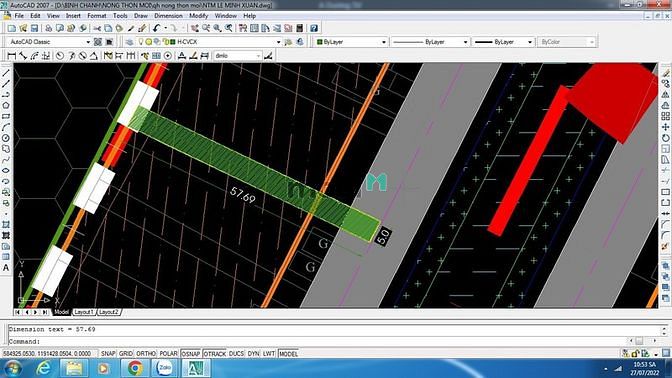Select the Line draw tool

[6, 73]
